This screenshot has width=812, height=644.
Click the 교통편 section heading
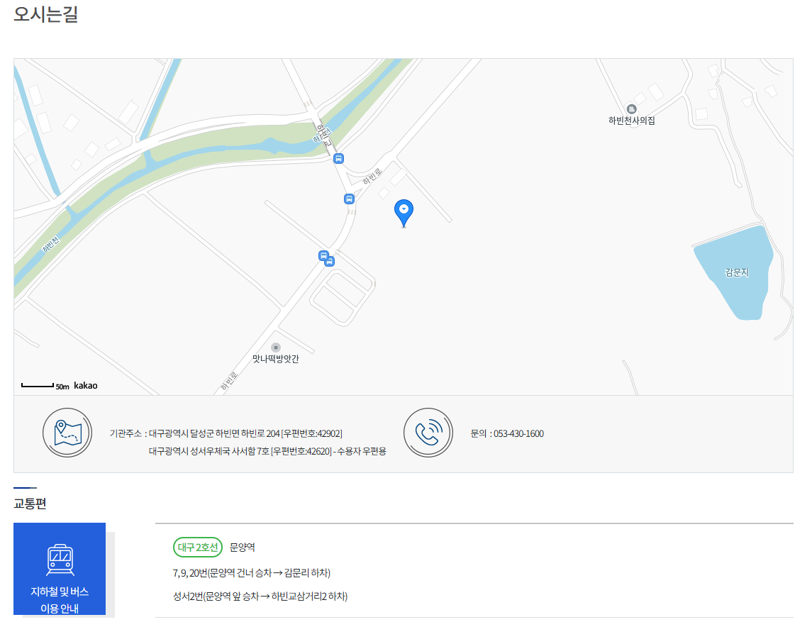(x=30, y=504)
